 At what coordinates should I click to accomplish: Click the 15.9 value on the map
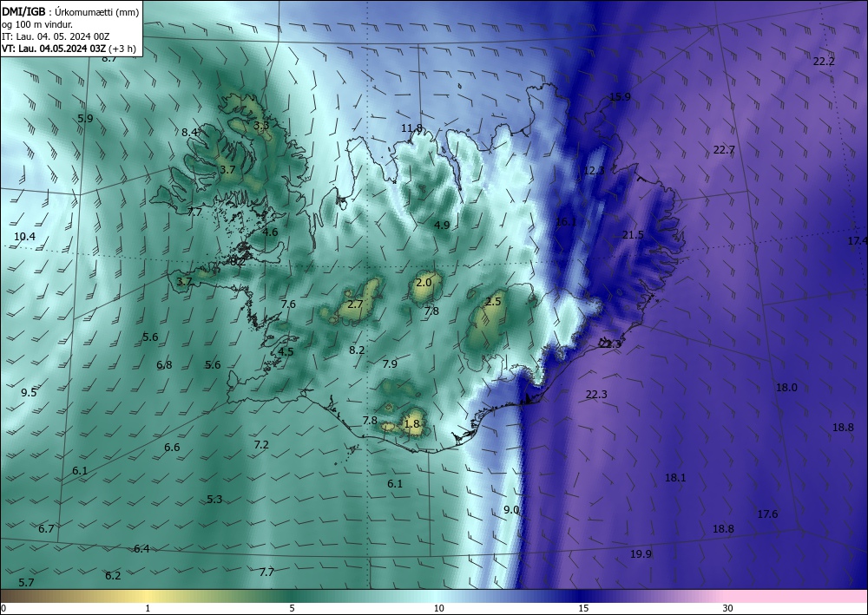pyautogui.click(x=620, y=97)
